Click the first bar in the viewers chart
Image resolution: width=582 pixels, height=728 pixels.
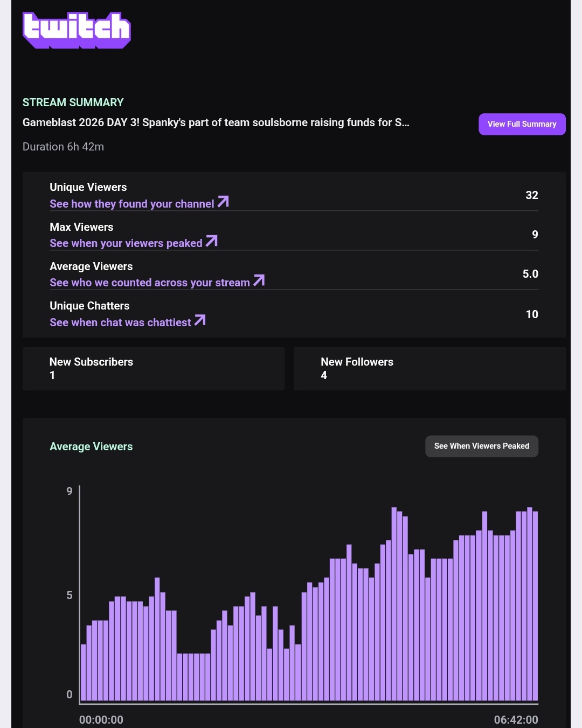pyautogui.click(x=84, y=672)
